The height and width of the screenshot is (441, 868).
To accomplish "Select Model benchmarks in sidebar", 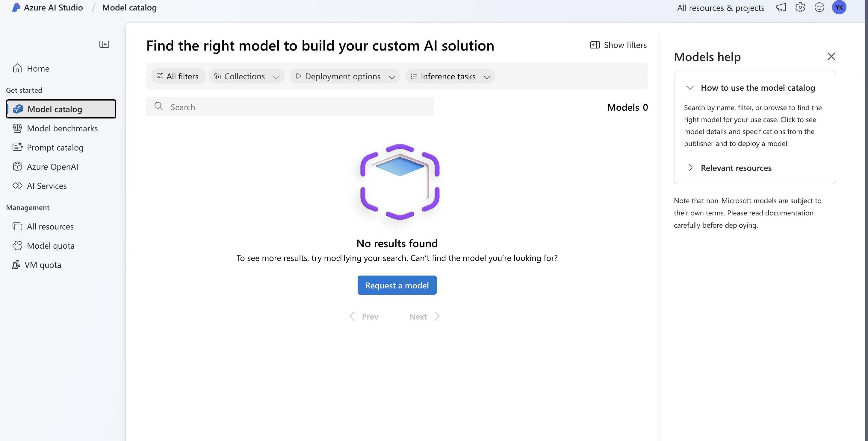I will (x=61, y=128).
